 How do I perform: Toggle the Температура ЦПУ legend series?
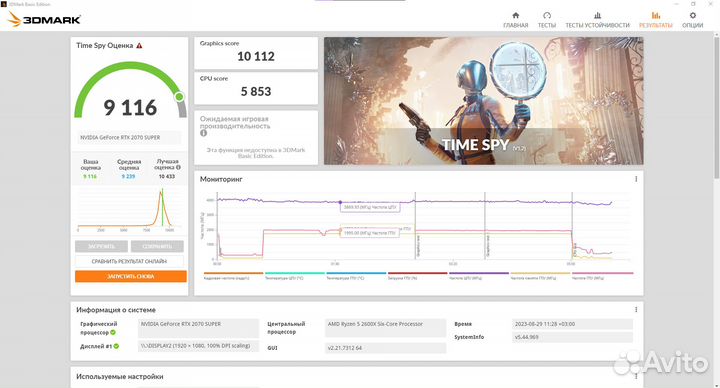(x=295, y=276)
